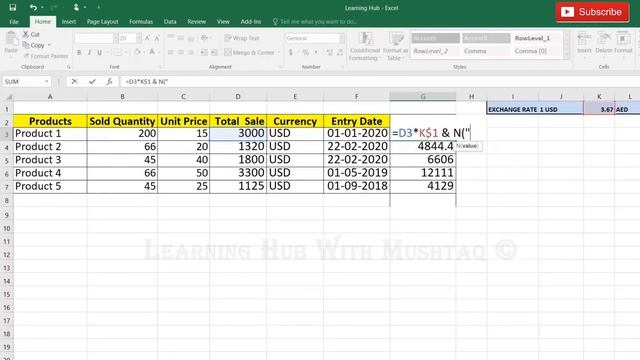640x360 pixels.
Task: Open the Data ribbon tab
Action: click(x=170, y=22)
